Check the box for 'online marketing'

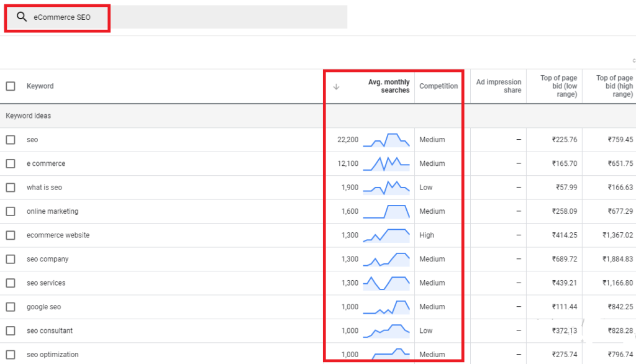coord(11,211)
